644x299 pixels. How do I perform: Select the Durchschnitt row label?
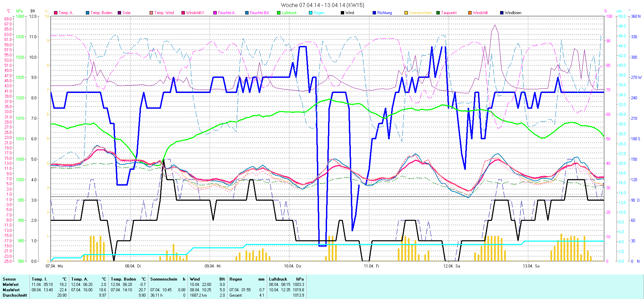tap(15, 295)
